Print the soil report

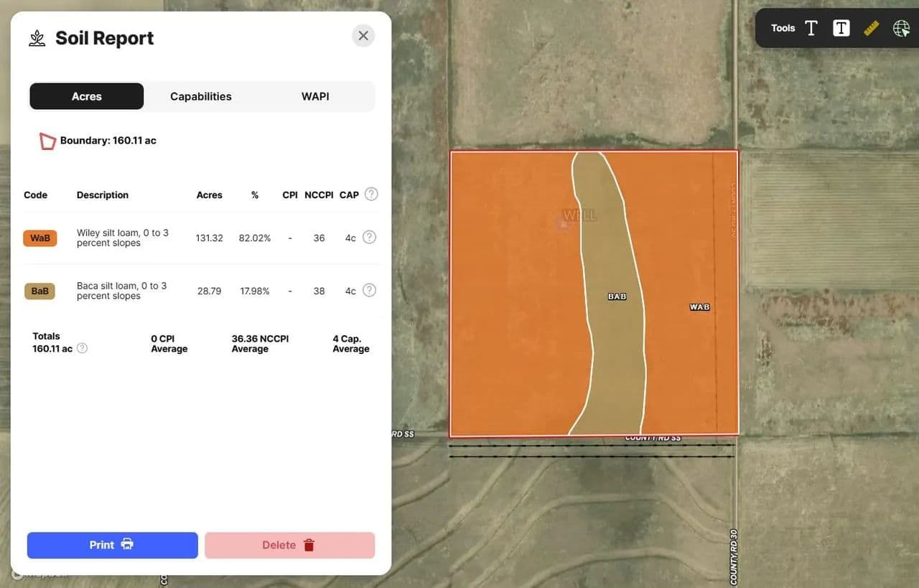(x=112, y=545)
